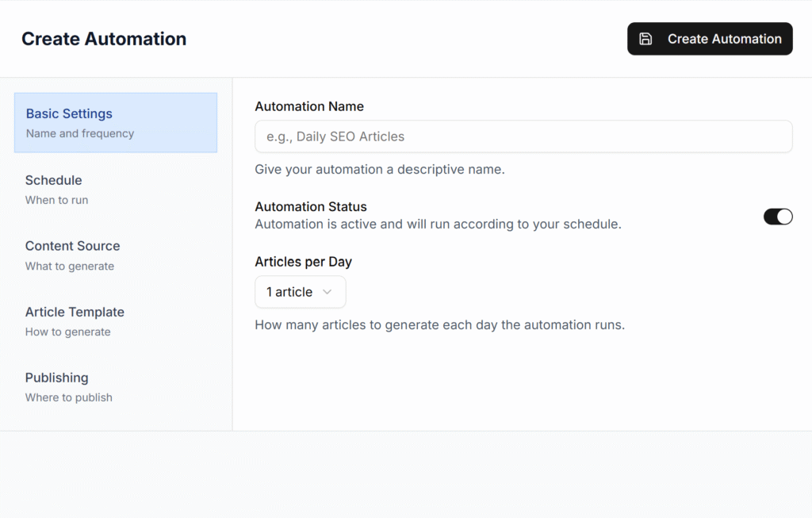Click the When to run subtitle
Image resolution: width=812 pixels, height=518 pixels.
click(x=56, y=200)
